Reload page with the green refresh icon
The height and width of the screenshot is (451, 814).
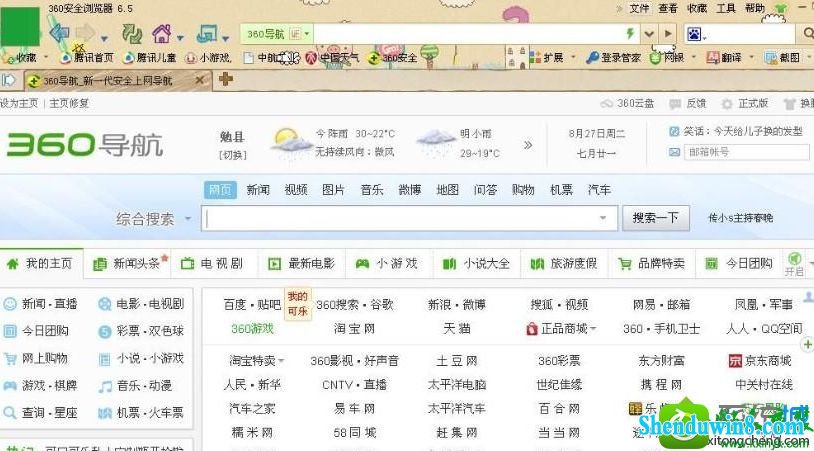click(132, 34)
